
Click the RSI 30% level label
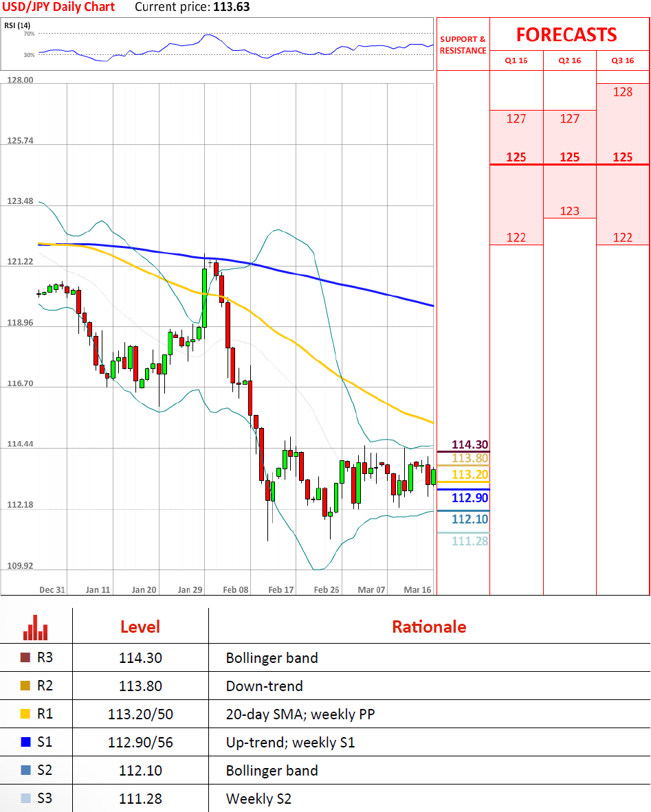(29, 55)
